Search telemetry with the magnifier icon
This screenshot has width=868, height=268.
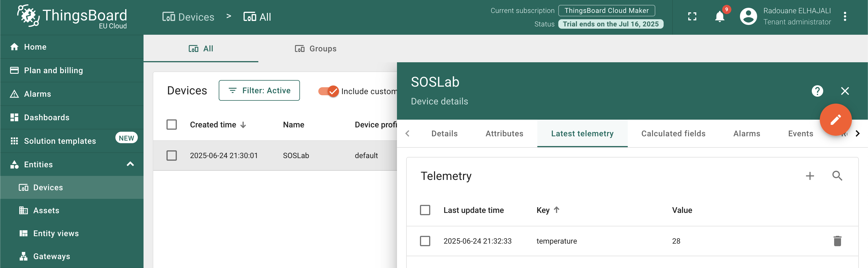[x=837, y=176]
